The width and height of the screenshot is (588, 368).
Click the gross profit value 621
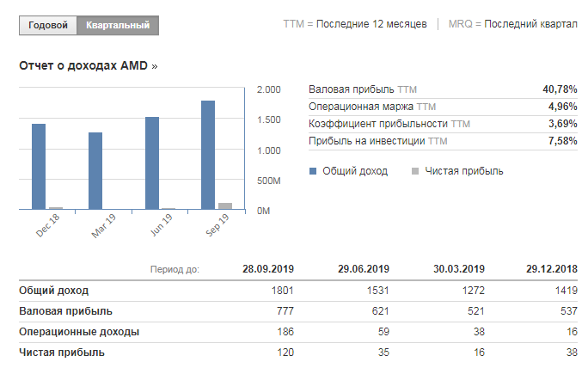381,311
